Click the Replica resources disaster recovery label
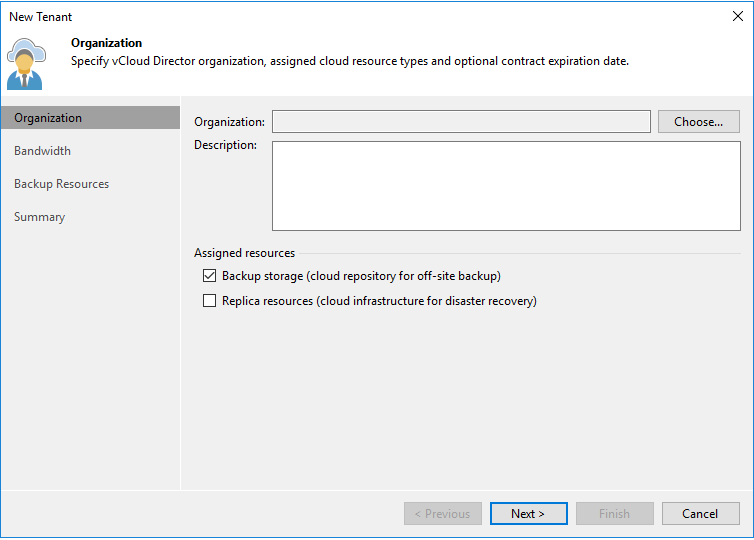 click(379, 301)
